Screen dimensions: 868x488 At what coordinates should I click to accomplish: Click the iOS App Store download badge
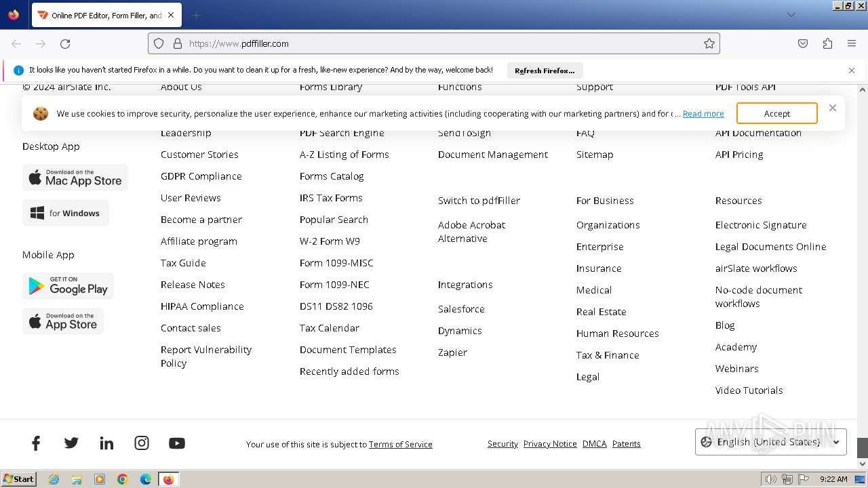(x=63, y=321)
